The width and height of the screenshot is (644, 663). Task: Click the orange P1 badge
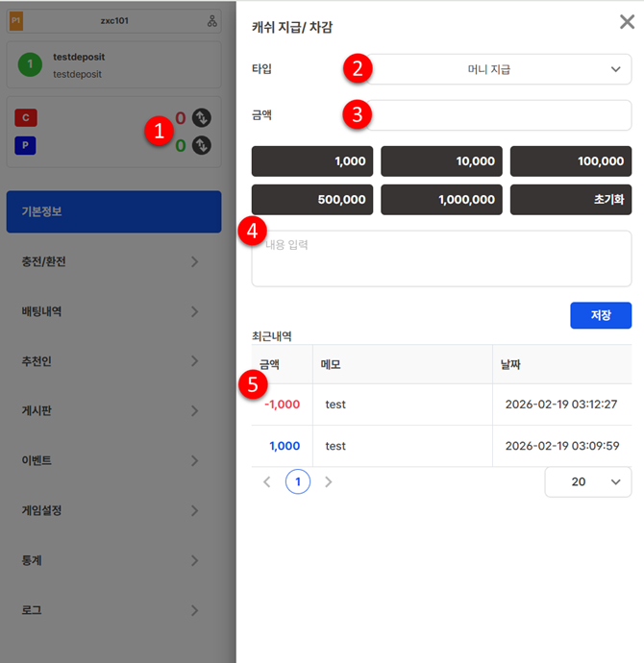[x=16, y=21]
